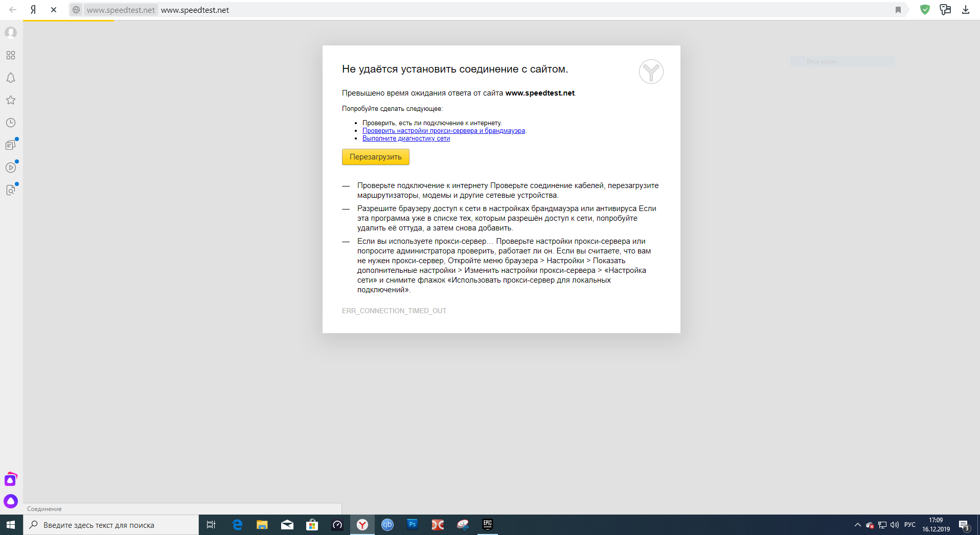Click the Соединение status bar text
Viewport: 980px width, 535px height.
click(44, 509)
